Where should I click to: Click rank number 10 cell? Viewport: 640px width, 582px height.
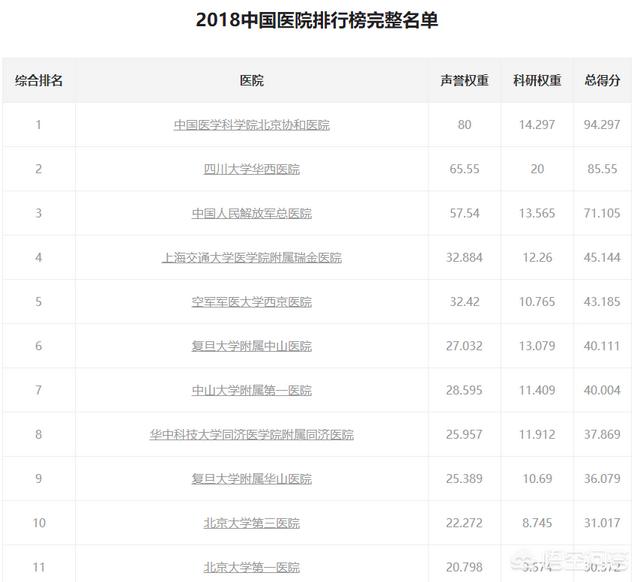coord(39,523)
